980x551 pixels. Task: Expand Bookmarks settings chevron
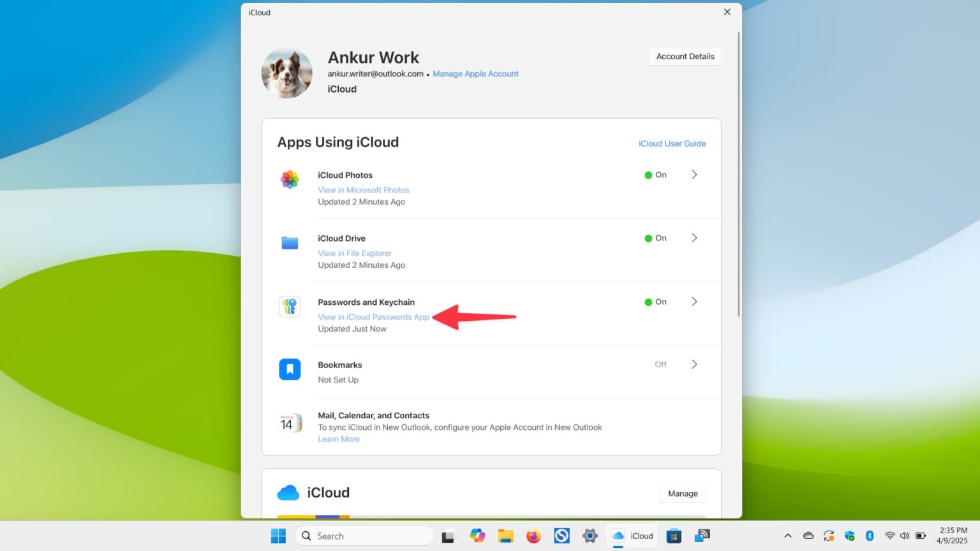coord(694,364)
